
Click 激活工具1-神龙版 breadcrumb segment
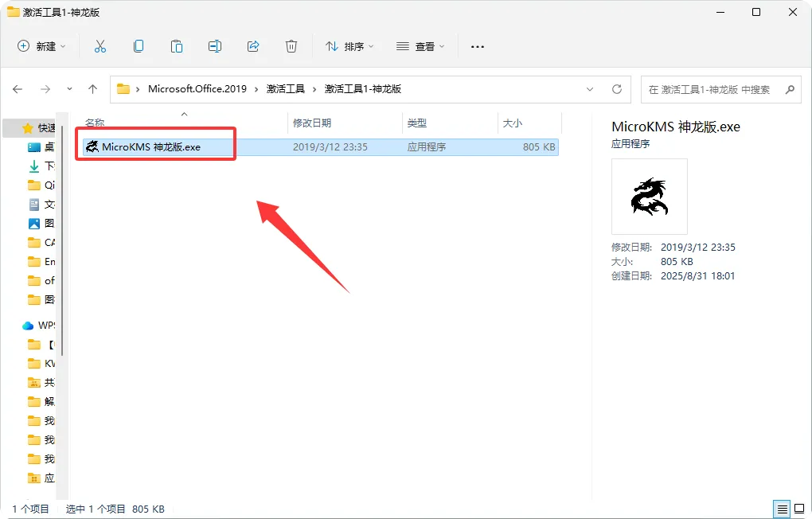(362, 88)
